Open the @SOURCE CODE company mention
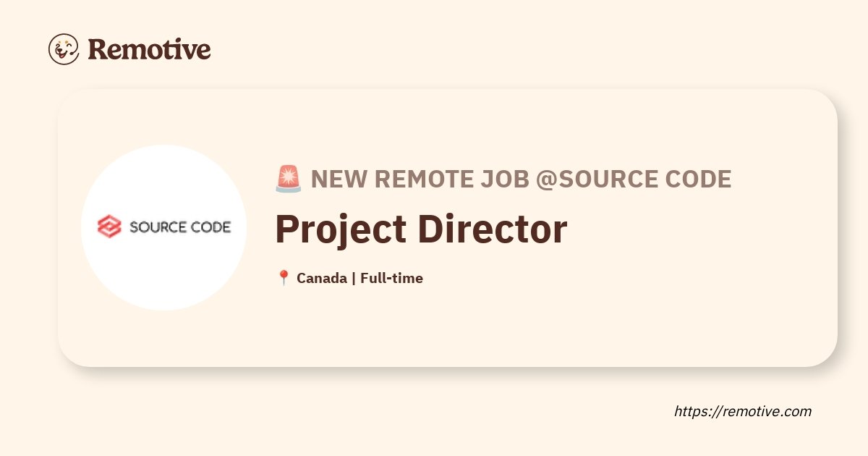Screen dimensions: 868x456 tap(634, 179)
